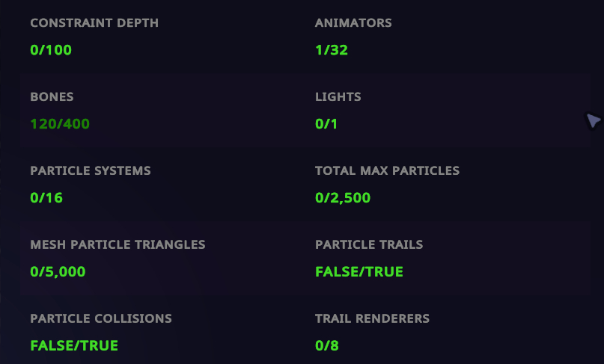Click the Particle Trails label

tap(369, 244)
